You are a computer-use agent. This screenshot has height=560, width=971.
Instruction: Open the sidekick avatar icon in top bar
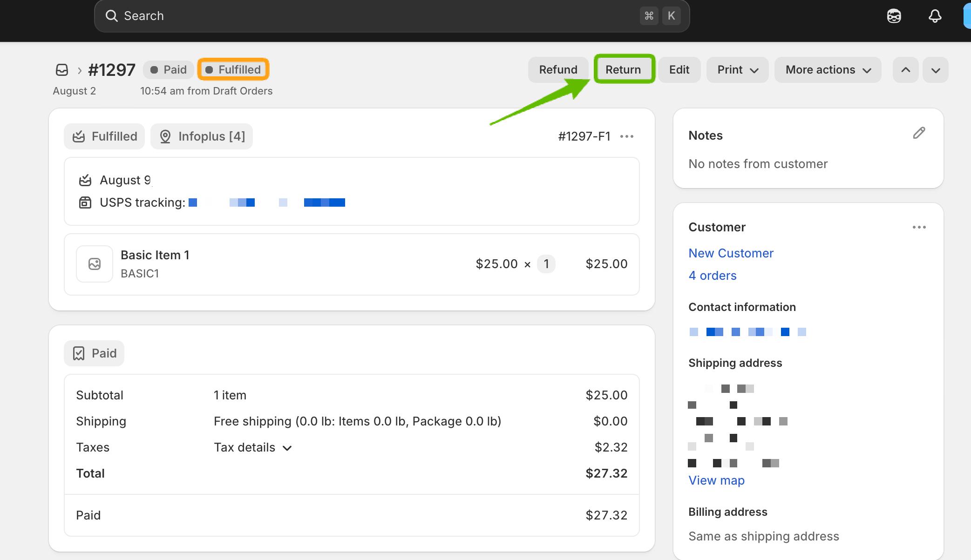894,16
